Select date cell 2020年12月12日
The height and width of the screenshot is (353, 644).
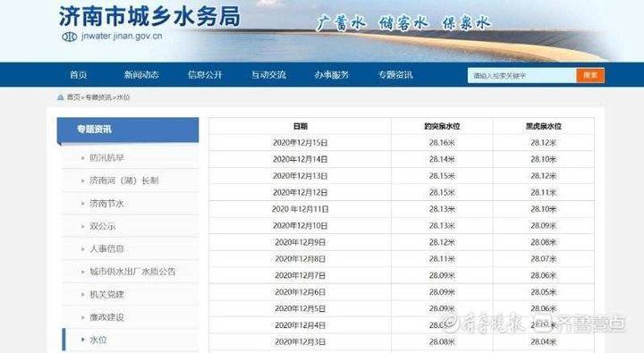pyautogui.click(x=301, y=192)
